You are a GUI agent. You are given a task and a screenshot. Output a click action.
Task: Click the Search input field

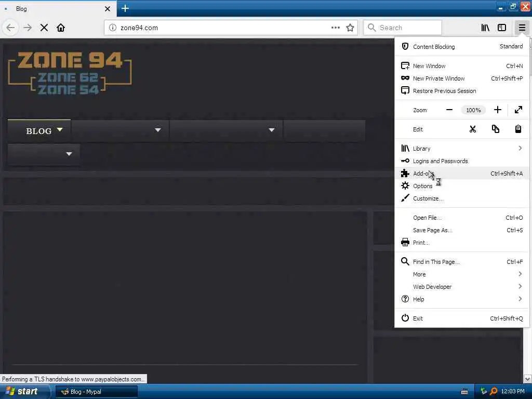pyautogui.click(x=403, y=28)
